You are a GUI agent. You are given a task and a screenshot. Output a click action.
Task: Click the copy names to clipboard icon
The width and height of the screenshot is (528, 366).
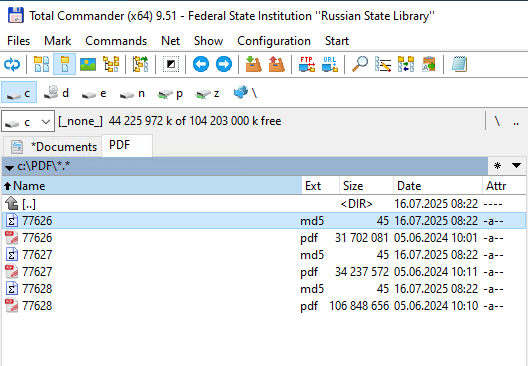[429, 64]
